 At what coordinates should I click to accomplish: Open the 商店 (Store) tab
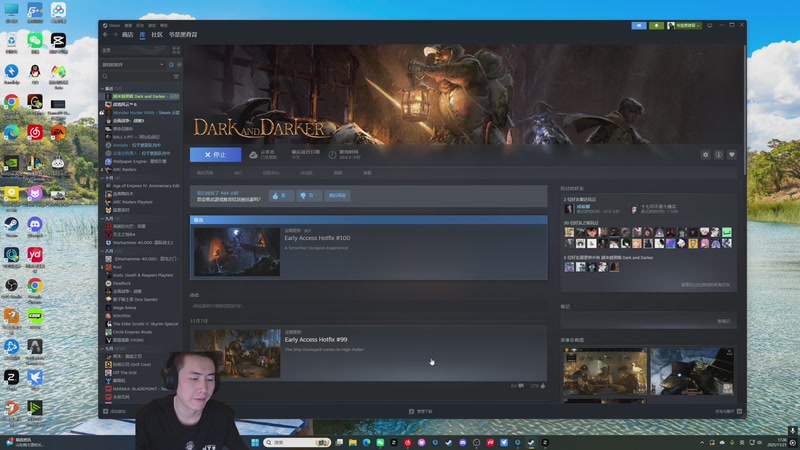point(128,35)
